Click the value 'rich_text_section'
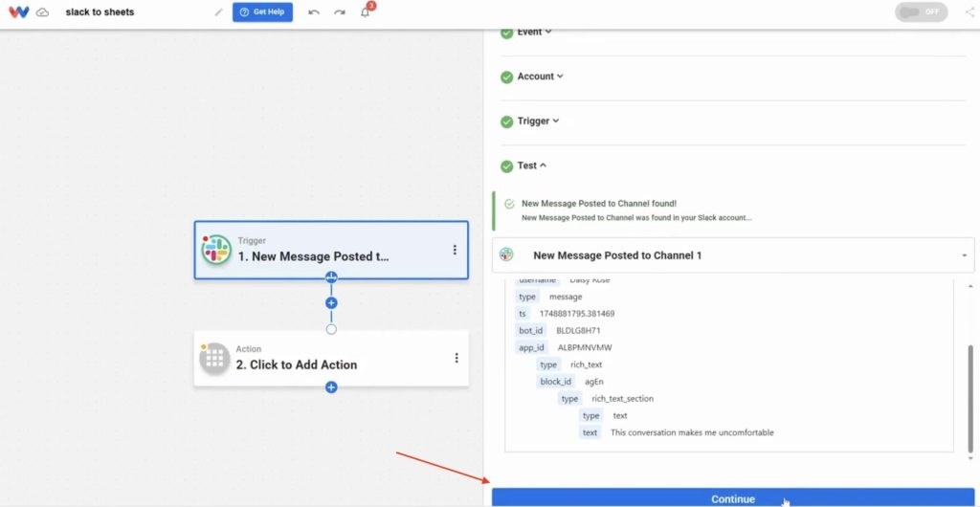 [622, 398]
